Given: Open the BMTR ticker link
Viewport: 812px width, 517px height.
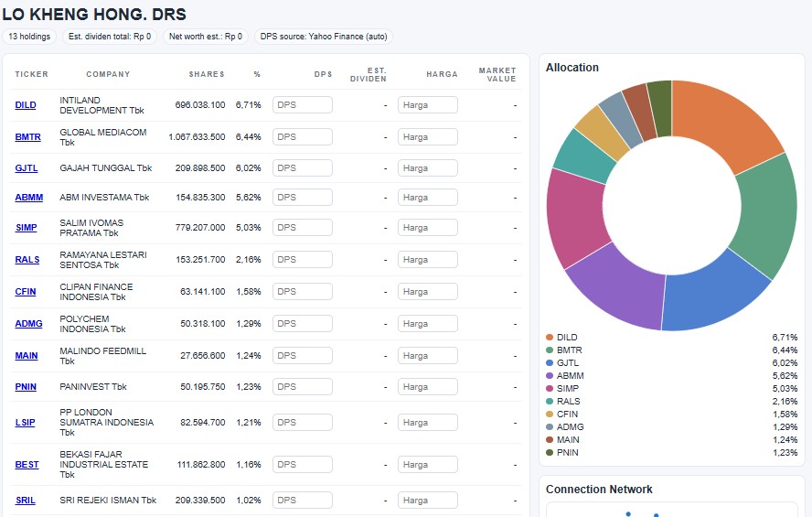Looking at the screenshot, I should tap(27, 137).
